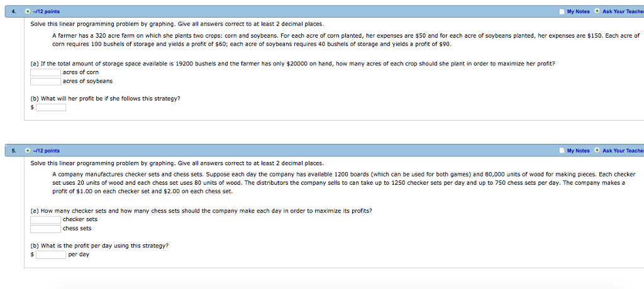Image resolution: width=644 pixels, height=289 pixels.
Task: Click Ask Your Teacher on question 5
Action: click(x=623, y=151)
